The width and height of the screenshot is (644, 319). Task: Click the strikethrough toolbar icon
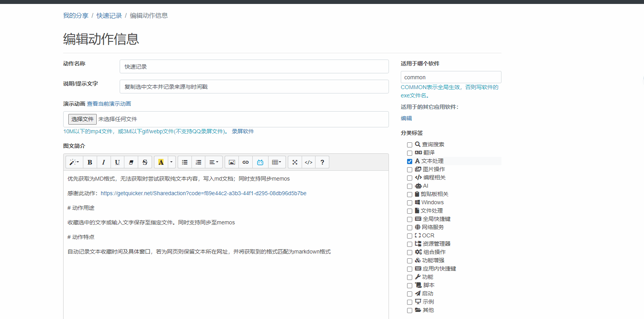145,162
